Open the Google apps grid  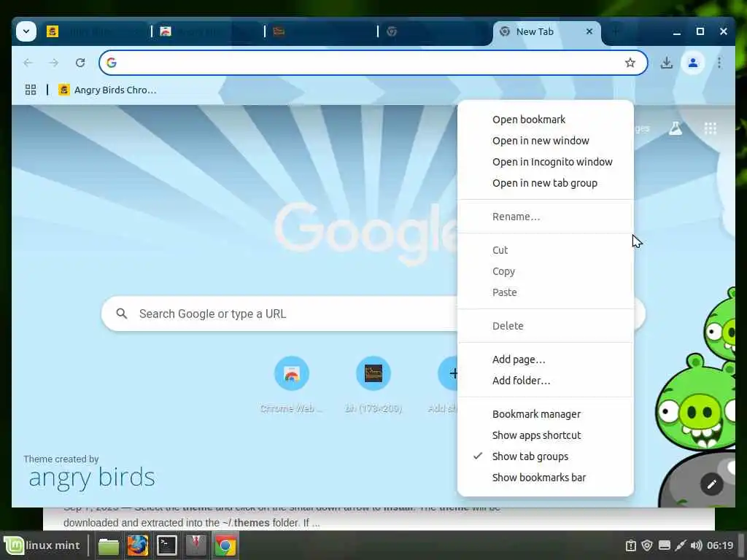click(710, 128)
